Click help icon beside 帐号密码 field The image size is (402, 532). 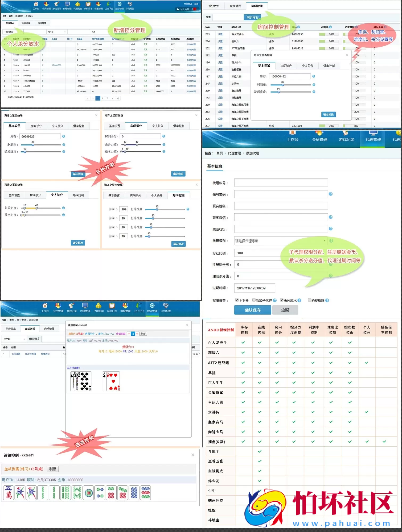(331, 194)
